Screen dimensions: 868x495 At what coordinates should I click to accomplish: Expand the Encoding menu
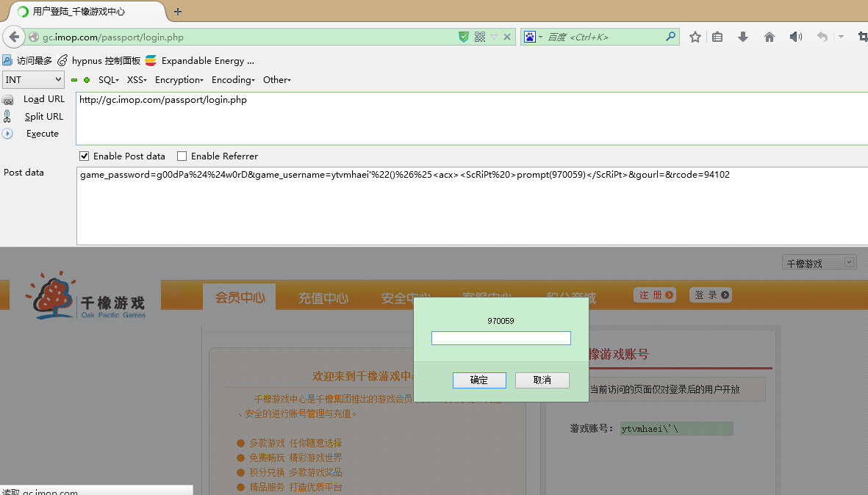233,79
